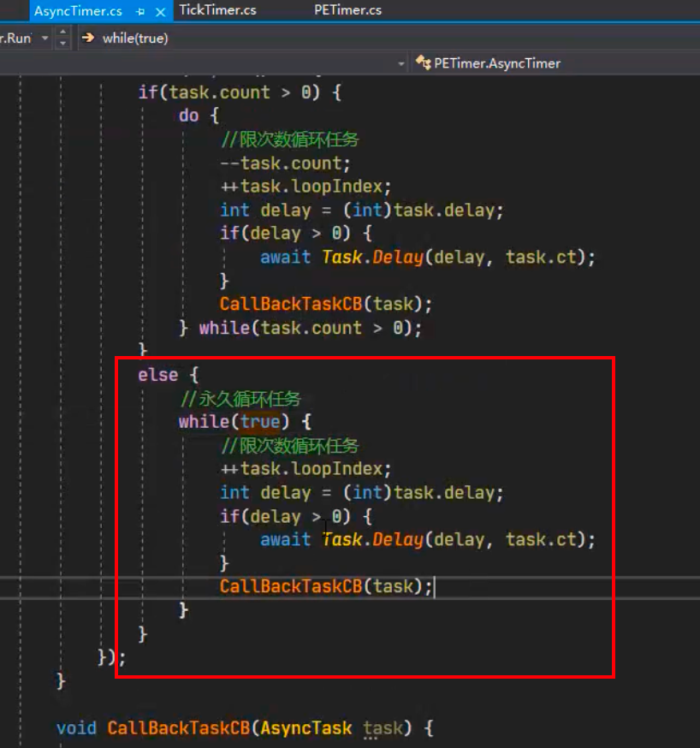700x748 pixels.
Task: Click the up arrow beside Run dropdown
Action: (63, 32)
